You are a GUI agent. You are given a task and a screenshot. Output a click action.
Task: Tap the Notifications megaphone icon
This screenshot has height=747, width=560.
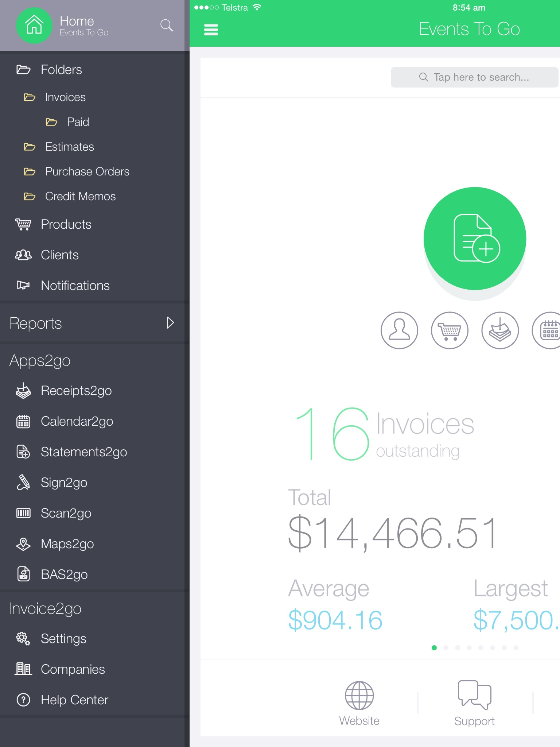point(23,286)
